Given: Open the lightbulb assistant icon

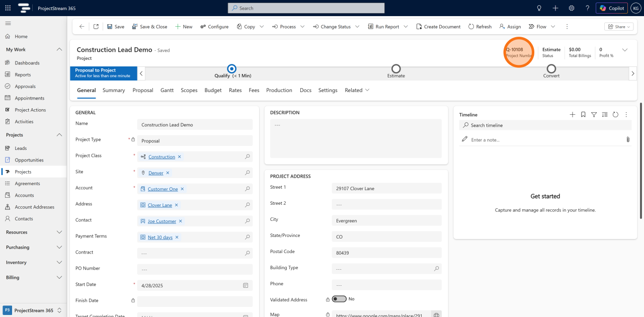Looking at the screenshot, I should click(539, 8).
